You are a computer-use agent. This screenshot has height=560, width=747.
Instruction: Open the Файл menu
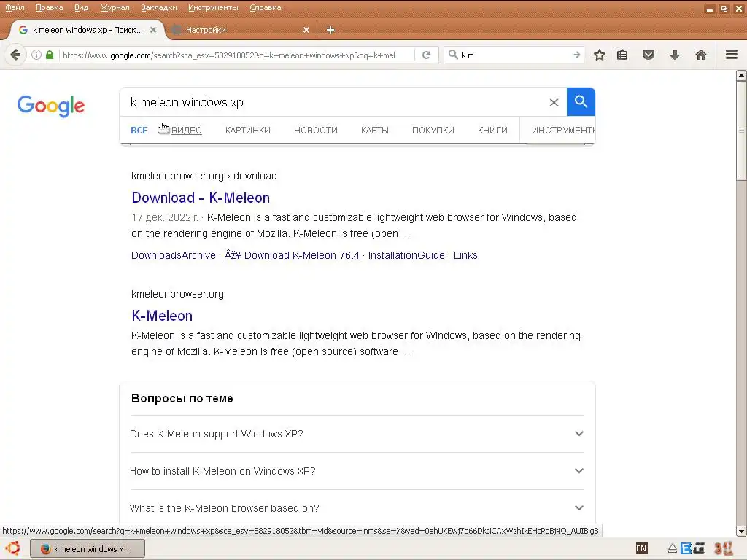[15, 7]
